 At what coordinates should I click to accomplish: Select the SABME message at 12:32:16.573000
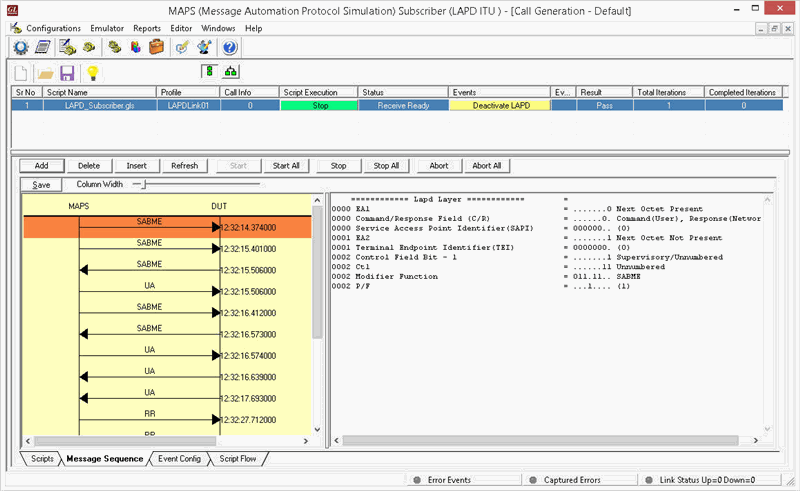tap(167, 334)
